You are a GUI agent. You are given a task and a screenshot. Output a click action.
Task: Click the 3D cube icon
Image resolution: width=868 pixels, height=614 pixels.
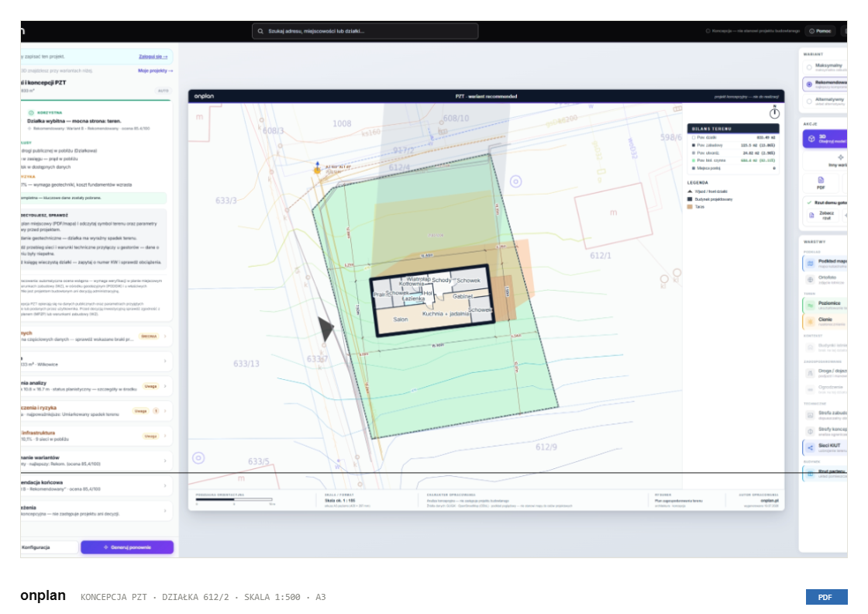(811, 139)
